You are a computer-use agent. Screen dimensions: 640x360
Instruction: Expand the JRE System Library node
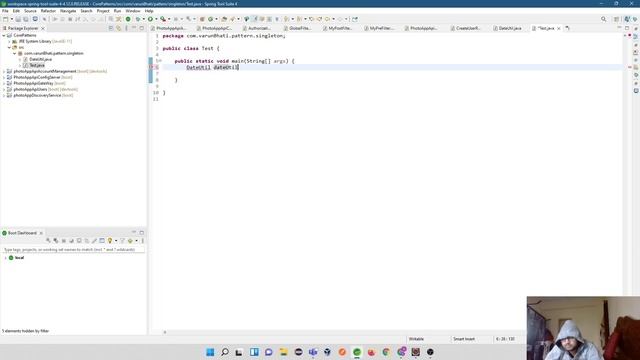coord(9,41)
